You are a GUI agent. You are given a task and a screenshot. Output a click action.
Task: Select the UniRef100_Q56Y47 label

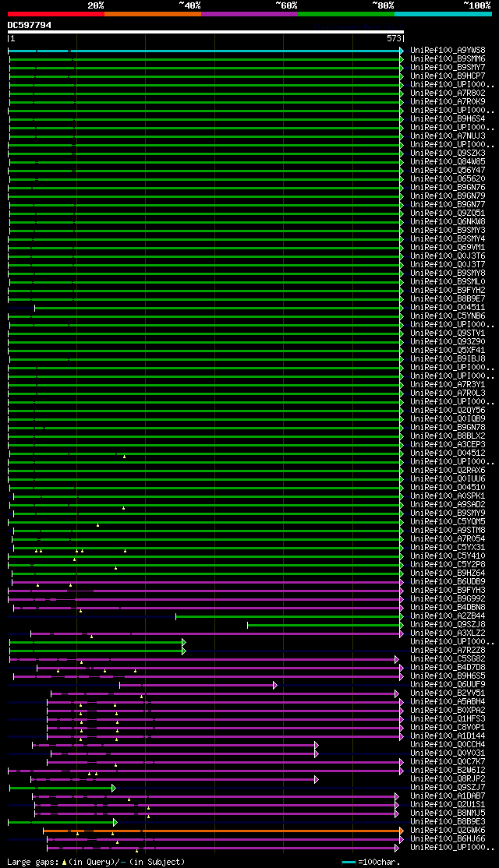click(448, 171)
